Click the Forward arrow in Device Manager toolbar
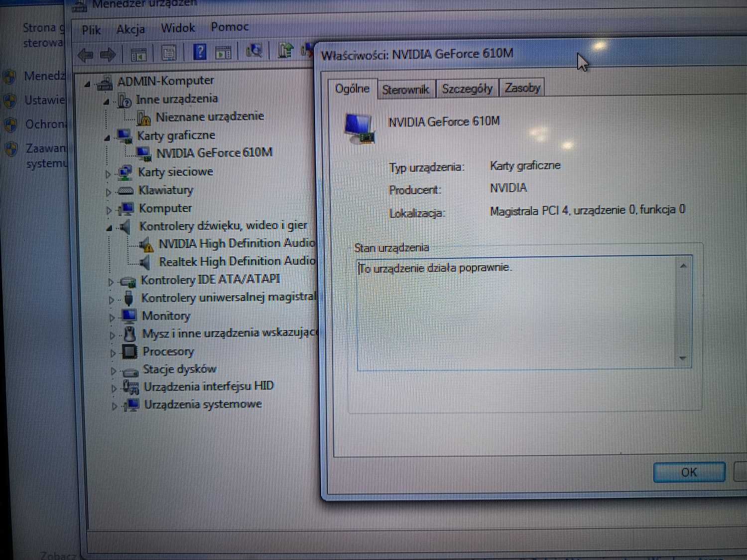This screenshot has height=560, width=747. [108, 54]
